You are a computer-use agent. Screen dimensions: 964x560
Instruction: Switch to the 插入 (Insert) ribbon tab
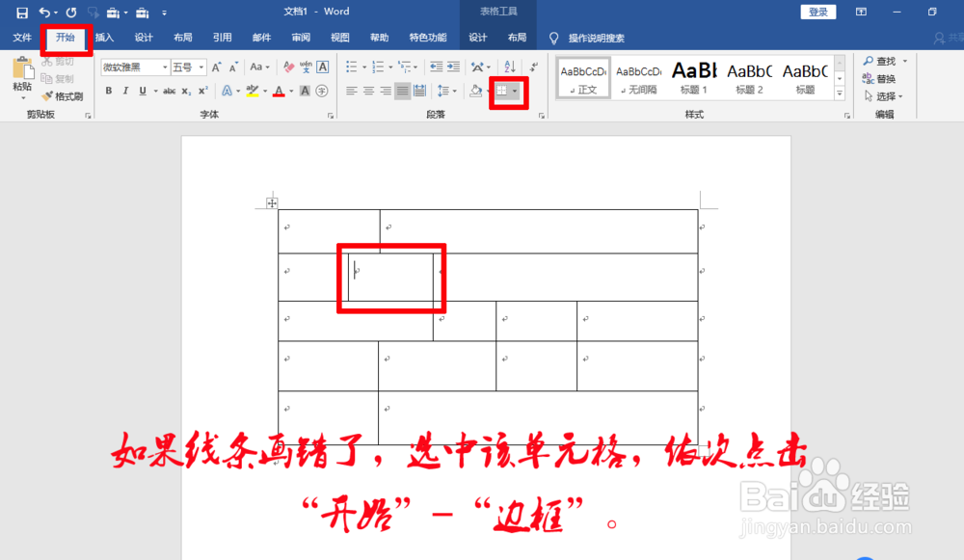pyautogui.click(x=103, y=37)
